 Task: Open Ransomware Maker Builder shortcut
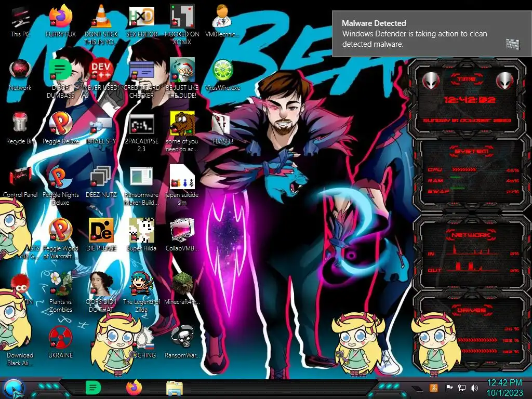point(141,186)
